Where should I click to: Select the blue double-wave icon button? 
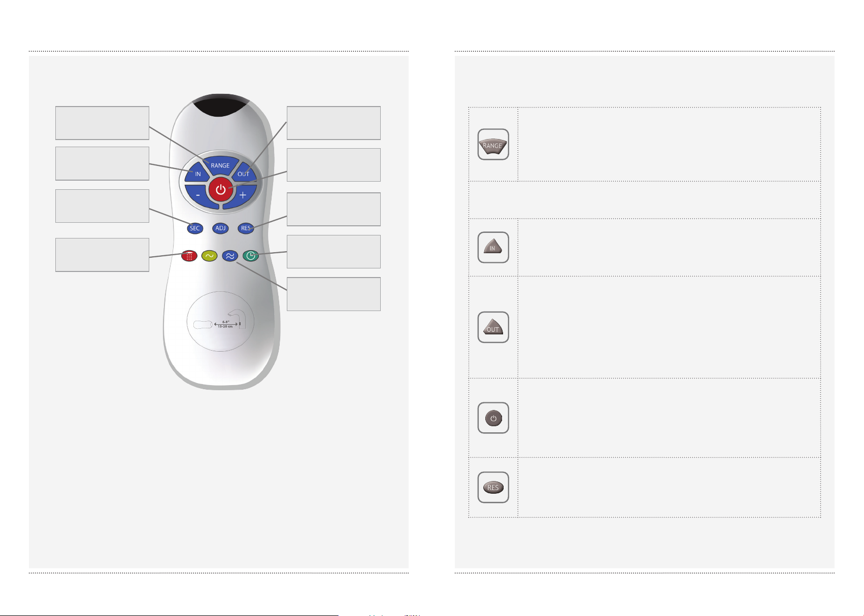pyautogui.click(x=230, y=256)
